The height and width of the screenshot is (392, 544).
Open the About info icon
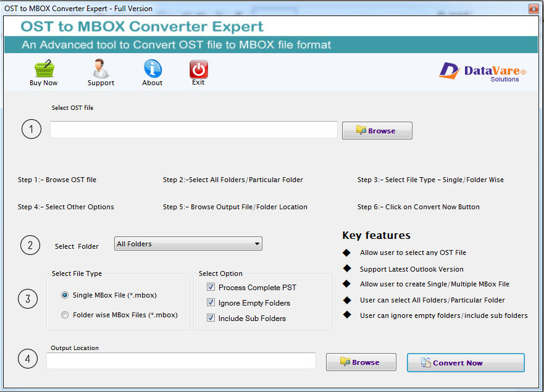pos(153,68)
